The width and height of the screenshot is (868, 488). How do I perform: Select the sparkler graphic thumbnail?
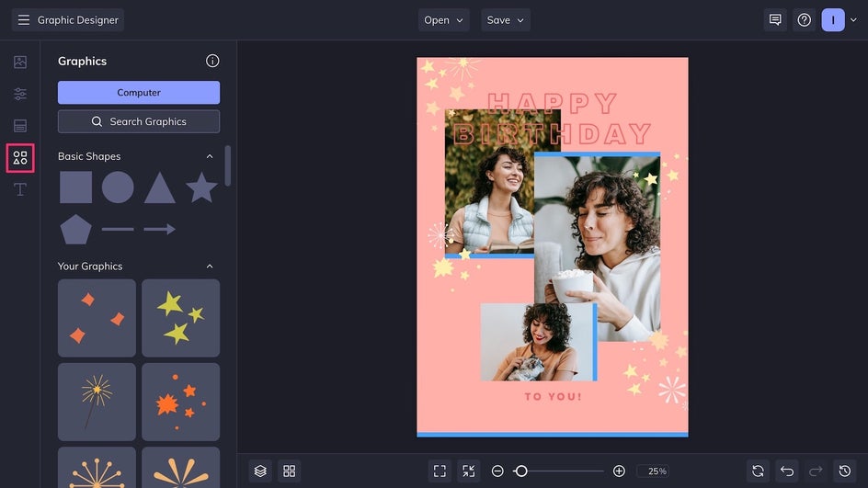[x=97, y=402]
